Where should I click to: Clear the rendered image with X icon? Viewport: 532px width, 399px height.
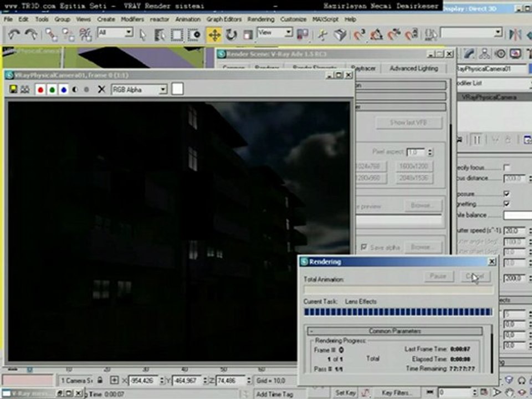point(101,90)
